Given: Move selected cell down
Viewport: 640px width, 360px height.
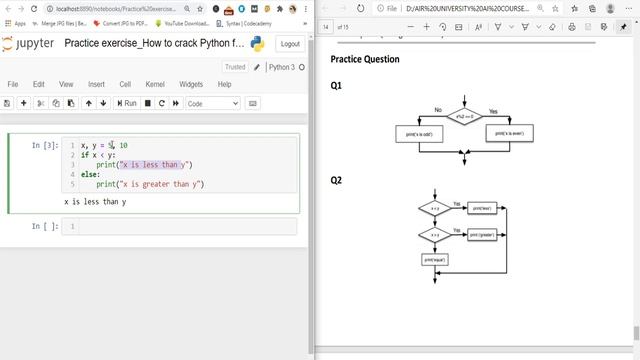Looking at the screenshot, I should click(x=103, y=103).
